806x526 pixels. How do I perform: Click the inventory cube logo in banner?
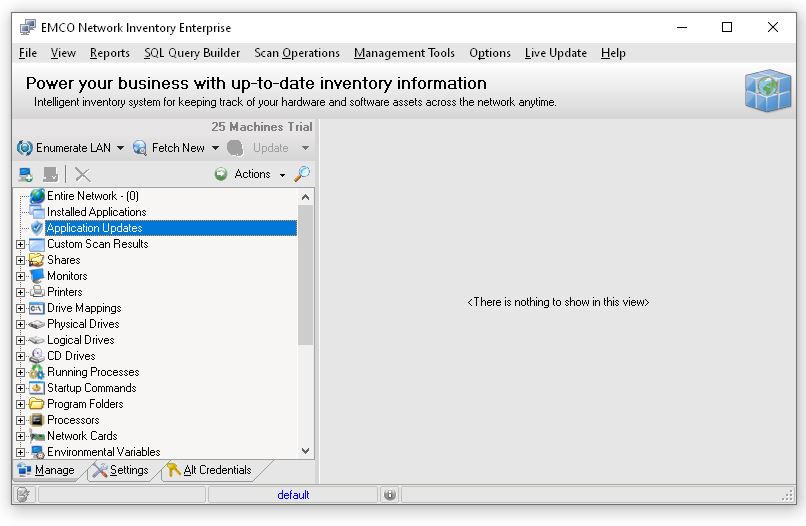768,90
